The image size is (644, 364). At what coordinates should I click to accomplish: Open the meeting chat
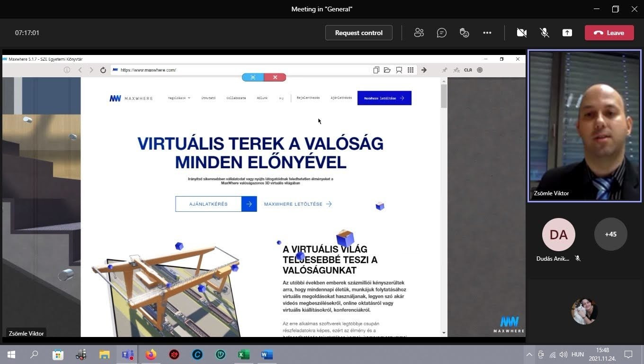coord(441,33)
